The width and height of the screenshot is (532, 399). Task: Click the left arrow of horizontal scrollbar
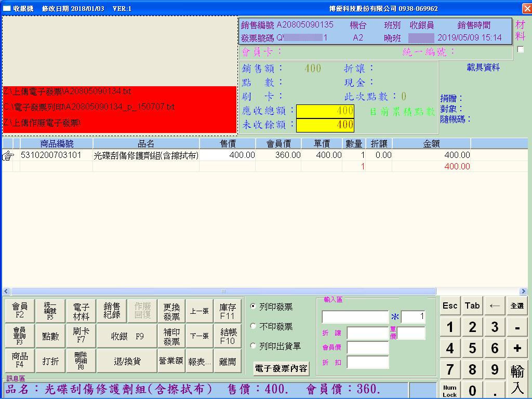click(6, 291)
